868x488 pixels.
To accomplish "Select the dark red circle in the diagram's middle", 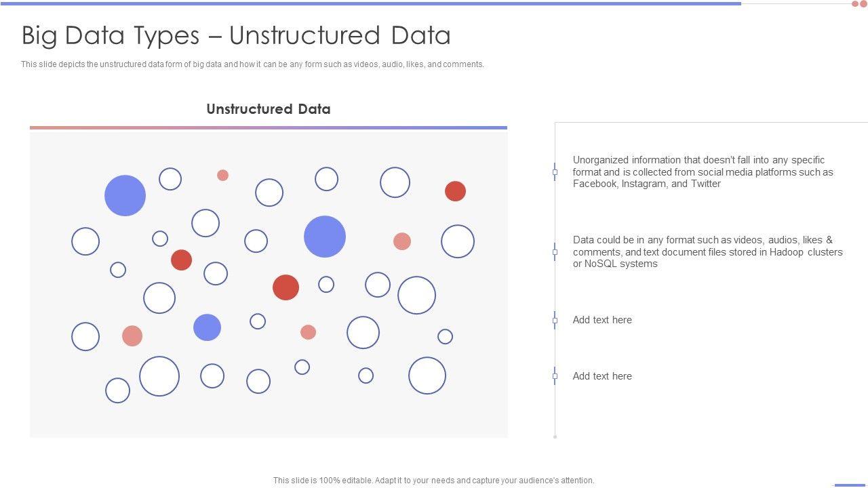I will (x=285, y=287).
